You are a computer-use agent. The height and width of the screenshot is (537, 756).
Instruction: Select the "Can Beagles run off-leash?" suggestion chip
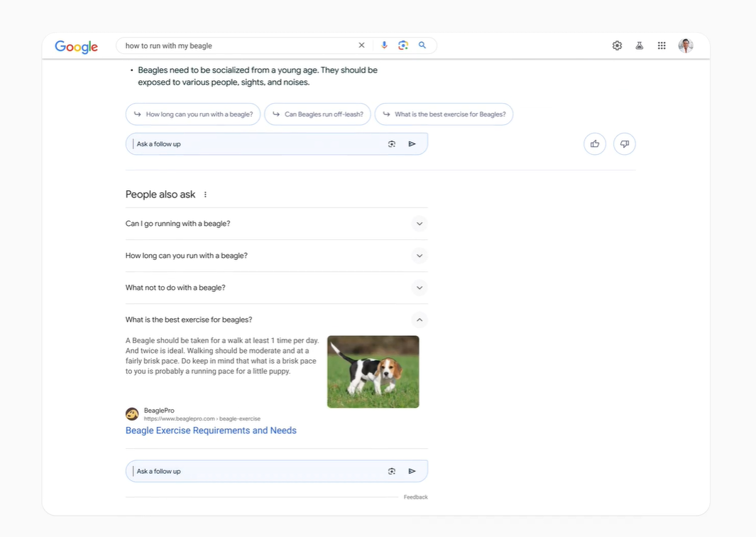pyautogui.click(x=317, y=114)
